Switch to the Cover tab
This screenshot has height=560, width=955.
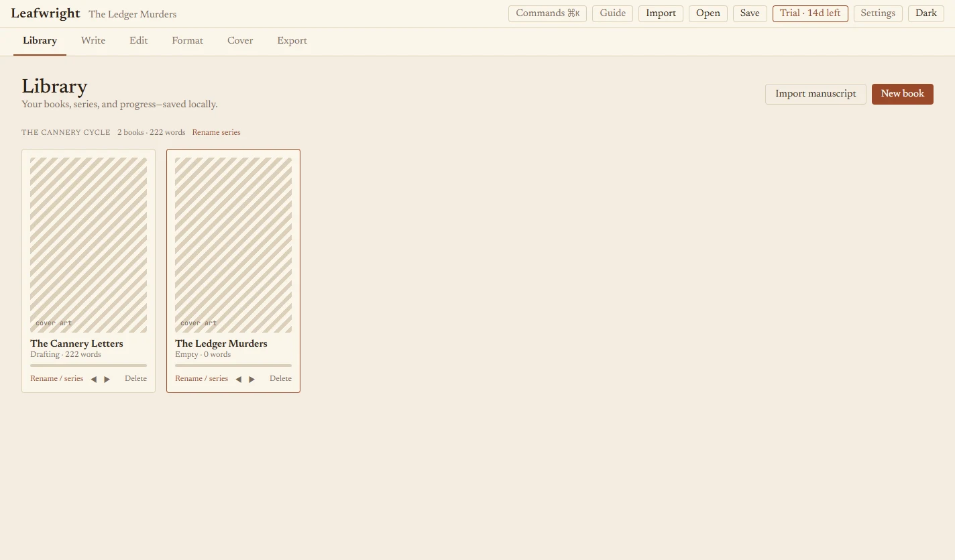pyautogui.click(x=240, y=41)
